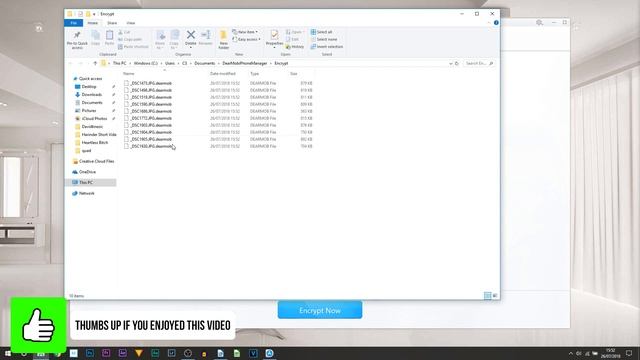Expand the New item dropdown
The image size is (640, 360).
tap(245, 32)
